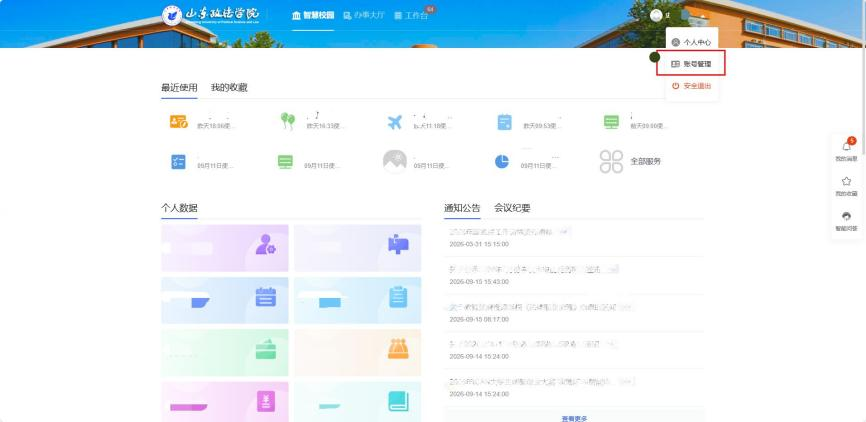Open 账号管理 in the user menu
This screenshot has width=866, height=422.
(x=691, y=64)
